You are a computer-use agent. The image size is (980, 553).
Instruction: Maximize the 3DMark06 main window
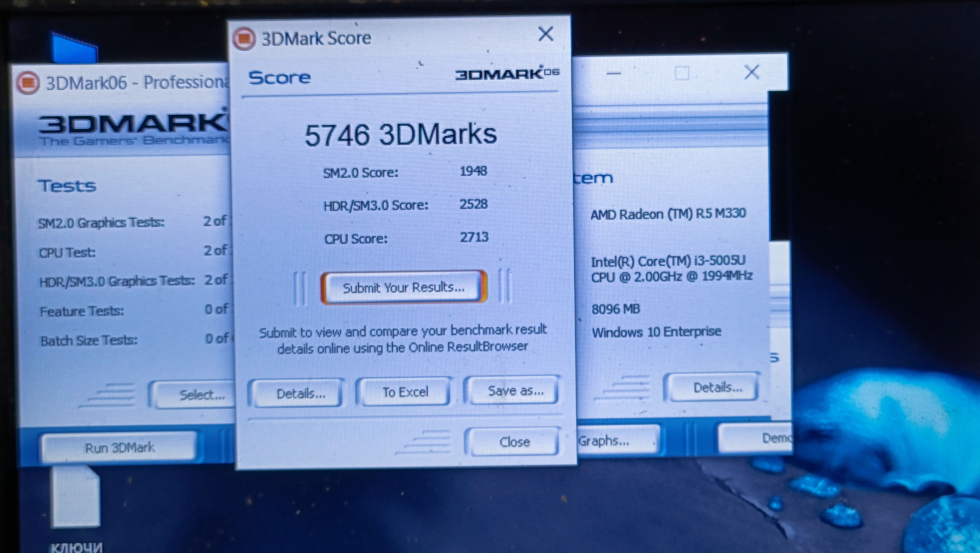click(681, 73)
